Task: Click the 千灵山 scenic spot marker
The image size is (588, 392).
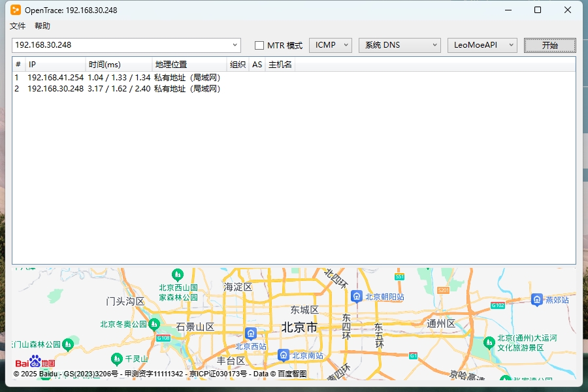Action: tap(117, 358)
